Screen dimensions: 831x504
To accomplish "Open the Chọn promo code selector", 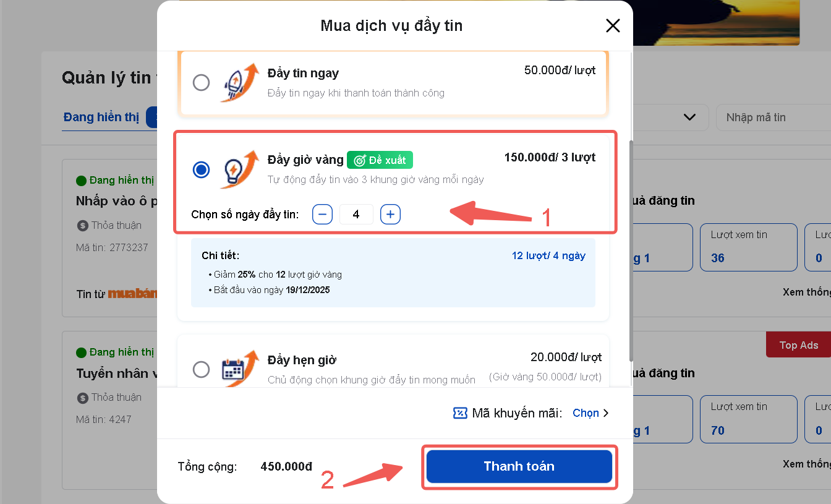I will (x=590, y=413).
